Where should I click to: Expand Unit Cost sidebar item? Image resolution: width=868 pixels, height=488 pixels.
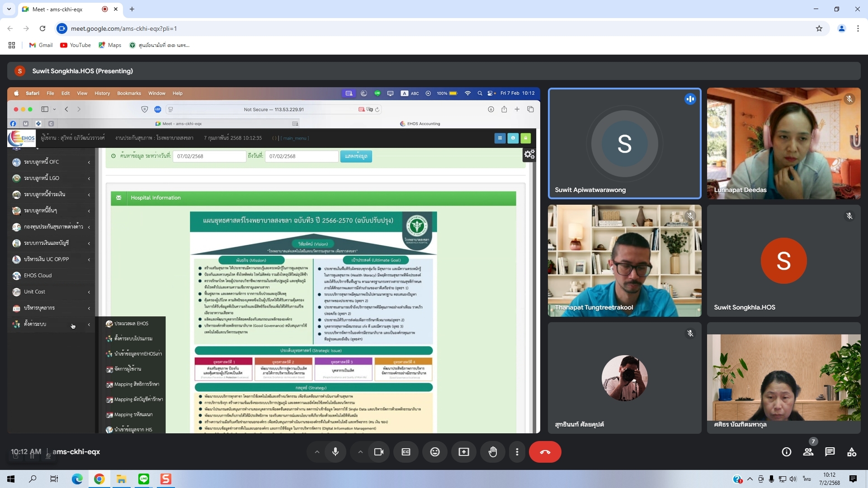52,292
